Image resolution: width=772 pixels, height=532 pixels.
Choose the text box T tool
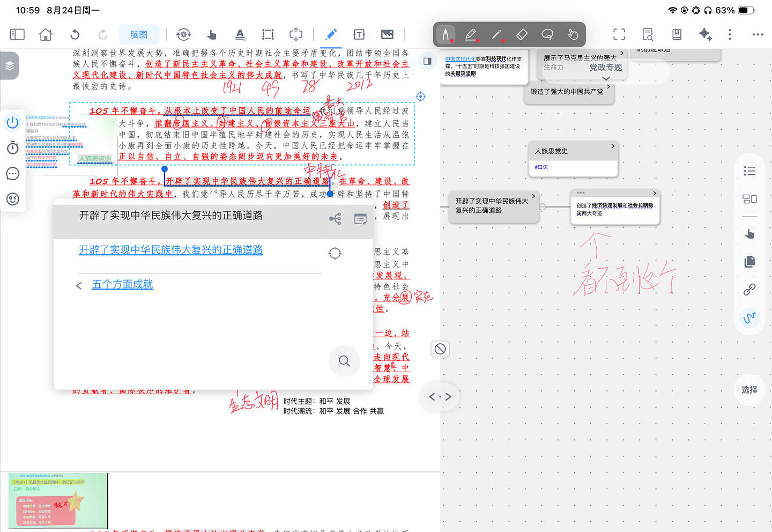pyautogui.click(x=359, y=35)
